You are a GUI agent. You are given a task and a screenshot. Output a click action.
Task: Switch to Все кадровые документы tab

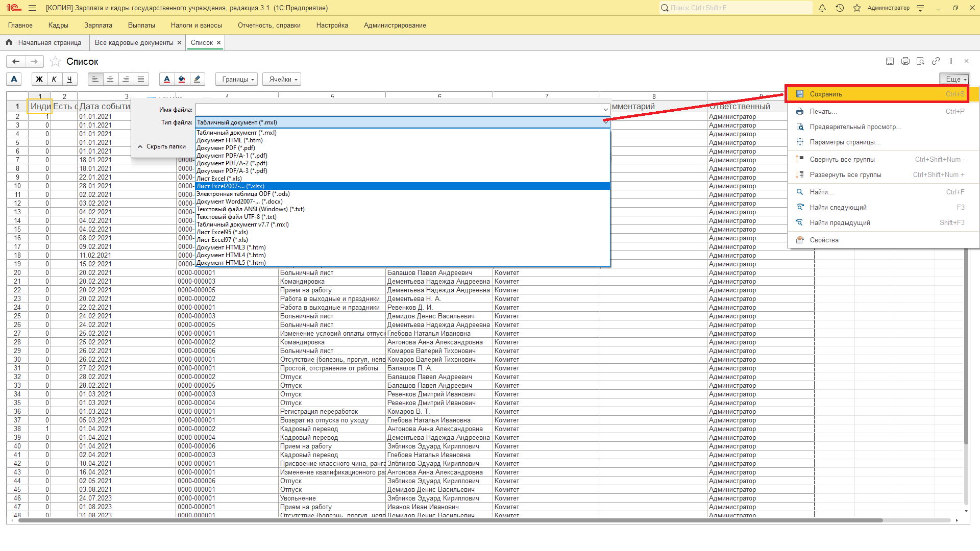(134, 43)
